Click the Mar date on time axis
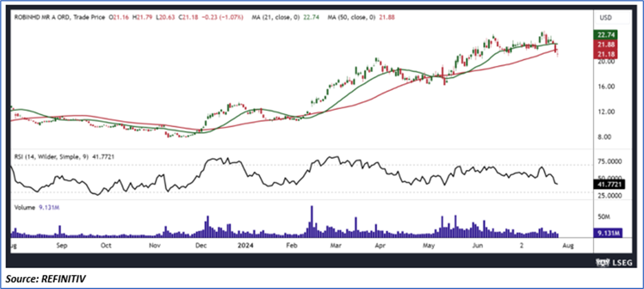Viewport: 644px width, 289px height. 336,246
